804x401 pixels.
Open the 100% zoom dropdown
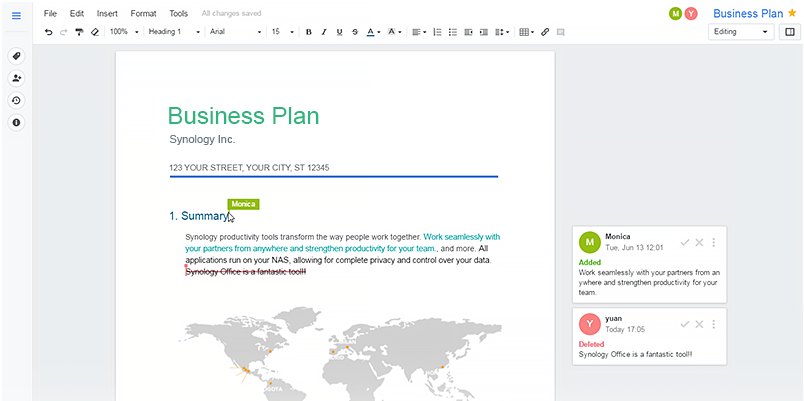[125, 32]
